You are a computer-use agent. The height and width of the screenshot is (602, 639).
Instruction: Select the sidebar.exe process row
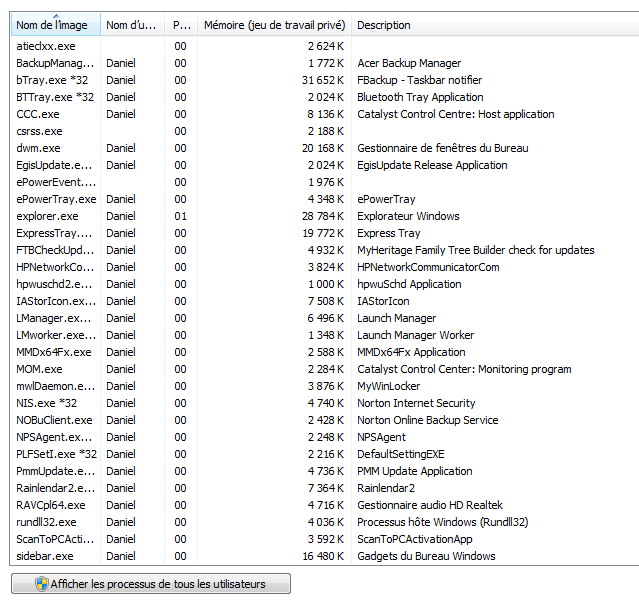[x=45, y=556]
